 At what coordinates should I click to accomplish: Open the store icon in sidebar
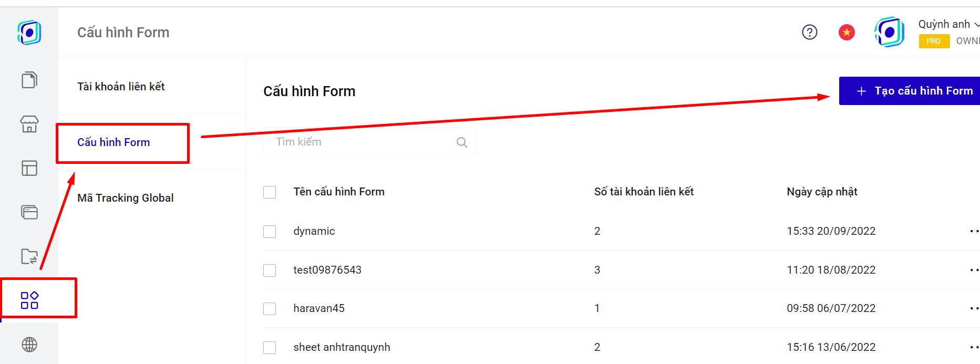tap(29, 124)
